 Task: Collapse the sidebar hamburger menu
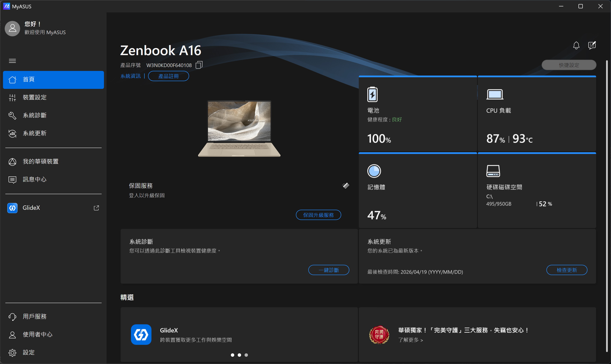pyautogui.click(x=12, y=61)
